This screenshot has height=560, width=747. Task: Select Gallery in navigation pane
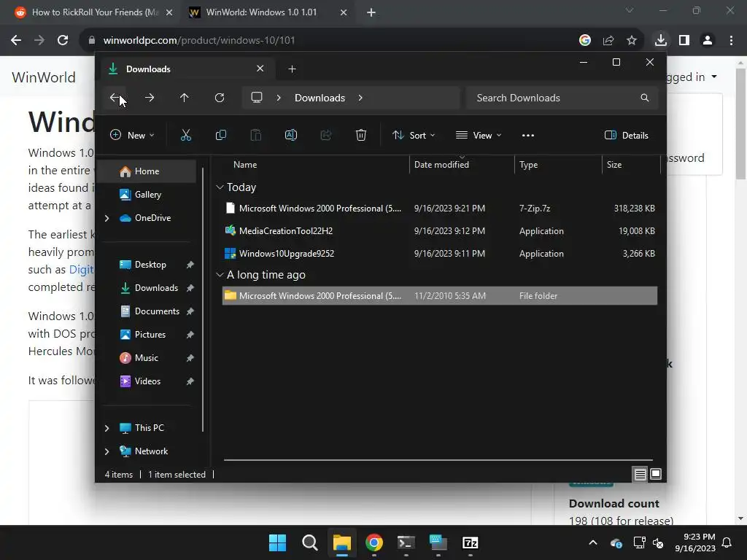[x=147, y=194]
